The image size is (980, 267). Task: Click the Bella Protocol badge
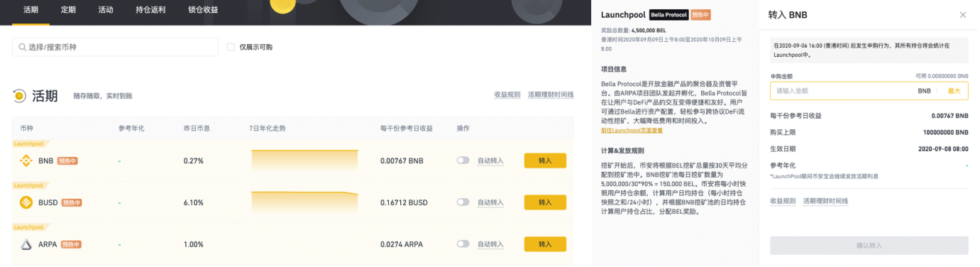[669, 15]
